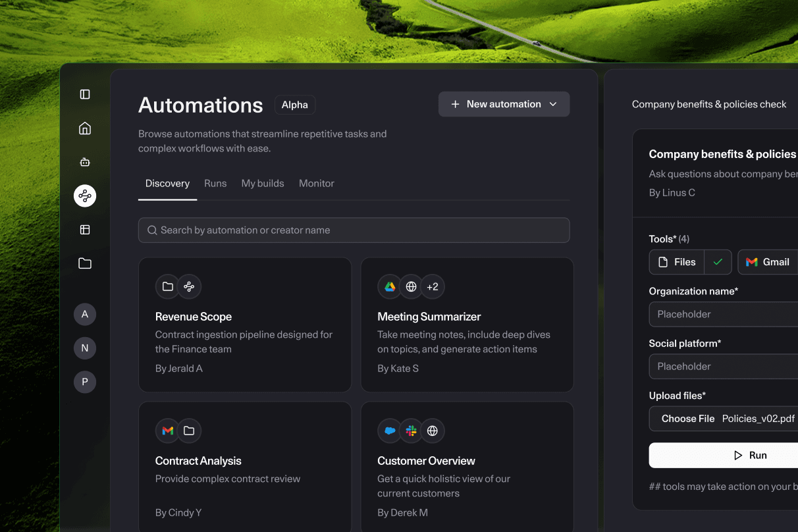Screen dimensions: 798x532
Task: Click the search automations field
Action: (x=354, y=230)
